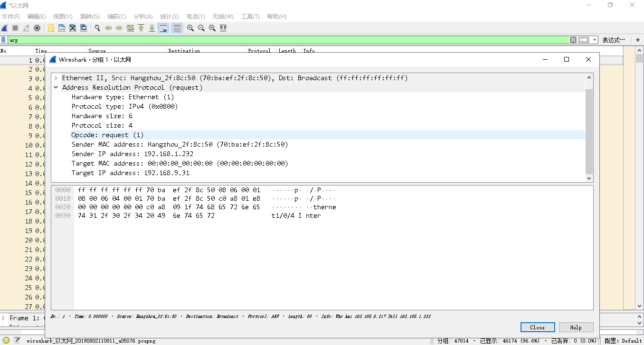Open the 捕获(C) menu
644x345 pixels.
pos(117,16)
